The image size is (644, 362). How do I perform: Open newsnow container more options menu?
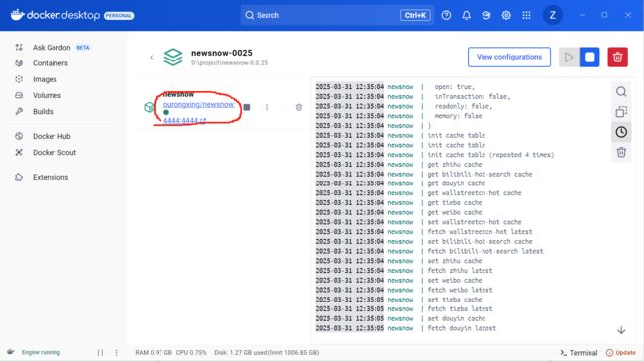[267, 107]
